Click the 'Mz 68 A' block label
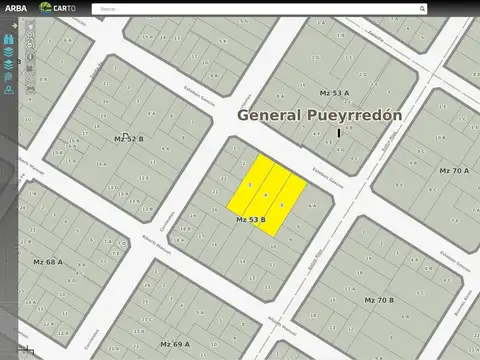The image size is (480, 360). 48,262
